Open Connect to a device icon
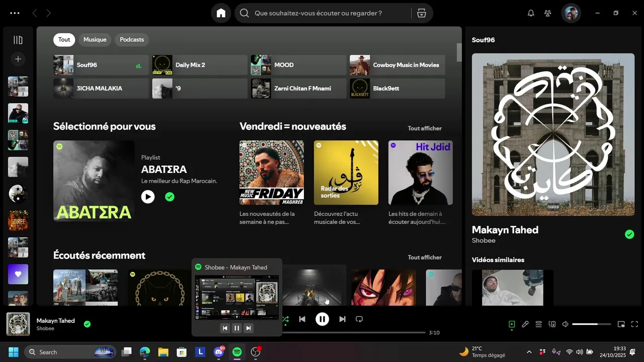Image resolution: width=644 pixels, height=362 pixels. click(552, 324)
